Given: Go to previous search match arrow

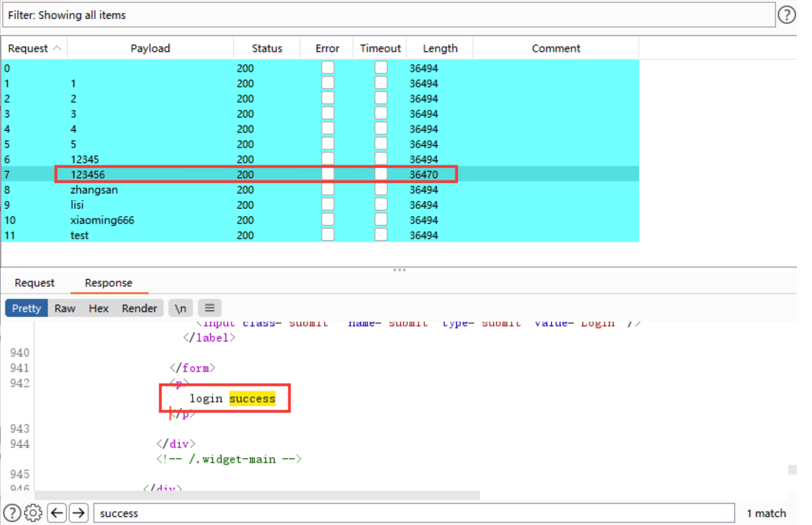Looking at the screenshot, I should (57, 513).
